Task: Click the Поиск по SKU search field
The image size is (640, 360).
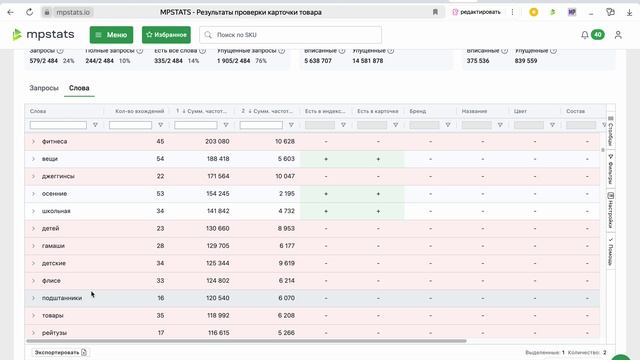Action: click(x=291, y=35)
